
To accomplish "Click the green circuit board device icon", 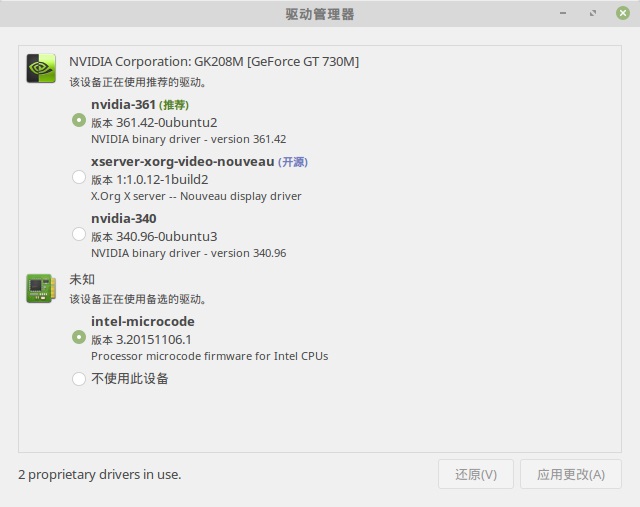I will [41, 288].
